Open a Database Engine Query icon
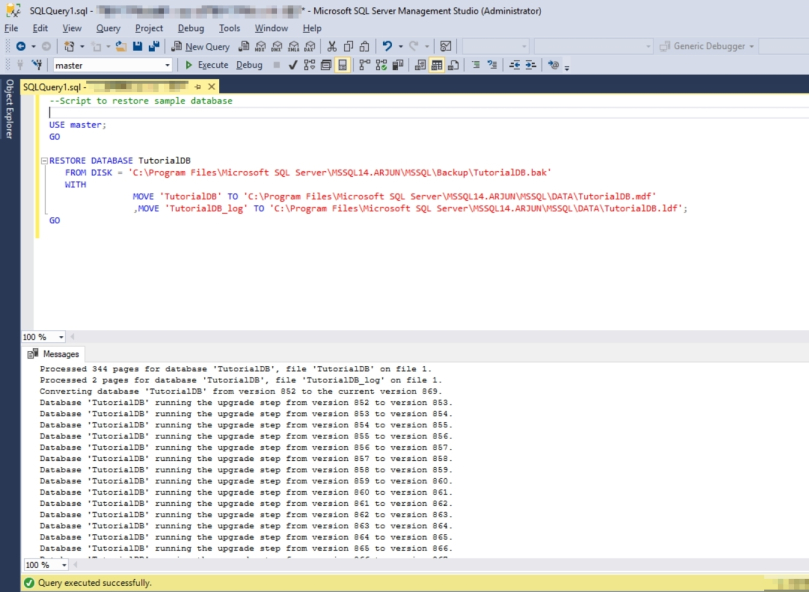This screenshot has height=592, width=809. click(244, 46)
